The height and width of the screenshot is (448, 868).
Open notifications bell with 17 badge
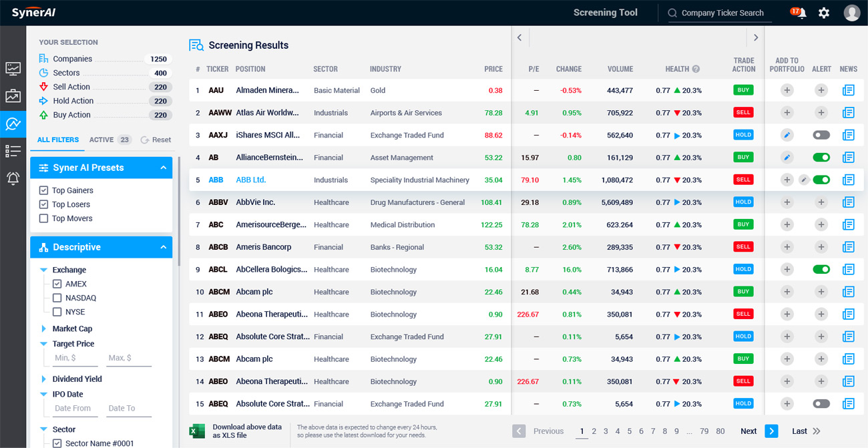click(799, 13)
